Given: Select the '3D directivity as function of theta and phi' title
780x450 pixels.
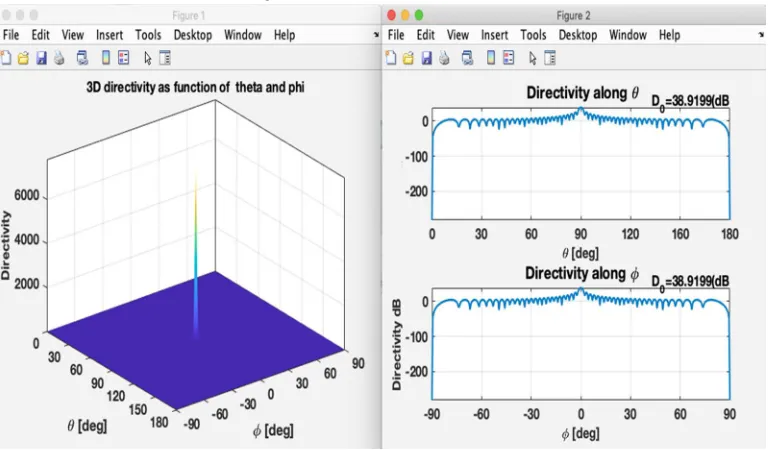Looking at the screenshot, I should pos(195,88).
